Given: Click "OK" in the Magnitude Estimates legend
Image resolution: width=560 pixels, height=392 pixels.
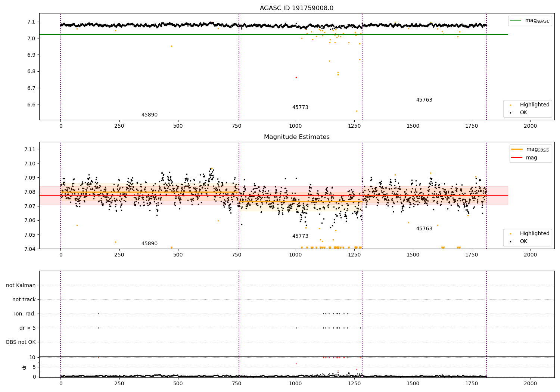Looking at the screenshot, I should pos(523,242).
